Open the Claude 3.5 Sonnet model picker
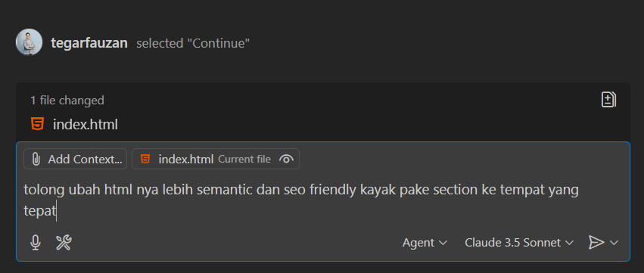 click(518, 243)
